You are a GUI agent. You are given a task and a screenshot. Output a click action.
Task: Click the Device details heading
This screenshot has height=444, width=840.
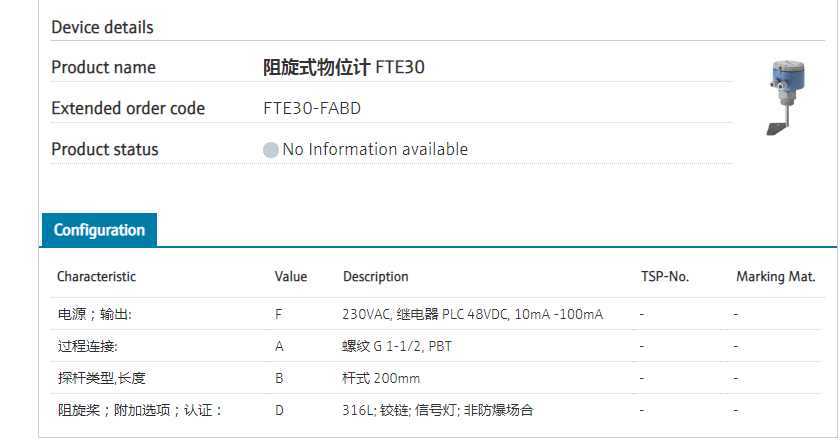102,27
